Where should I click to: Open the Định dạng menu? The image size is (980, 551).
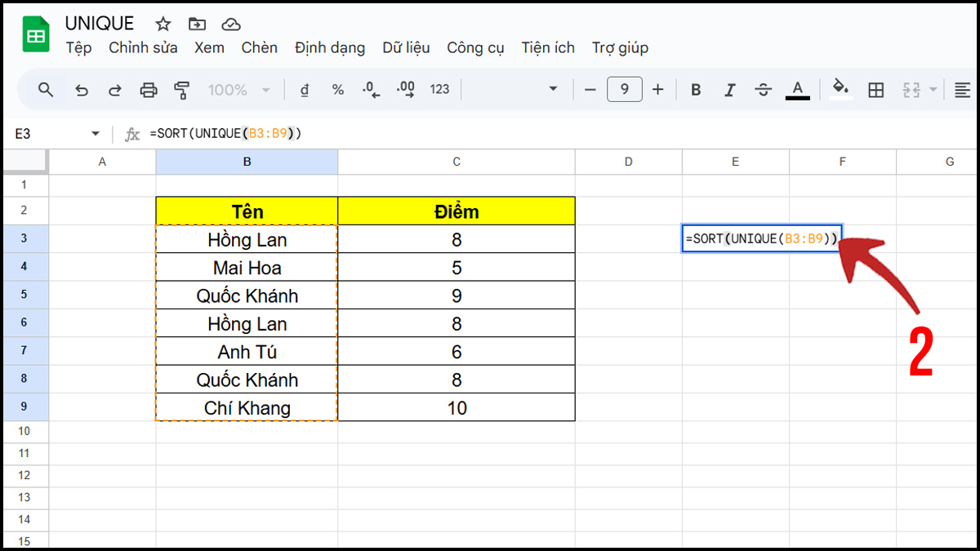point(329,47)
